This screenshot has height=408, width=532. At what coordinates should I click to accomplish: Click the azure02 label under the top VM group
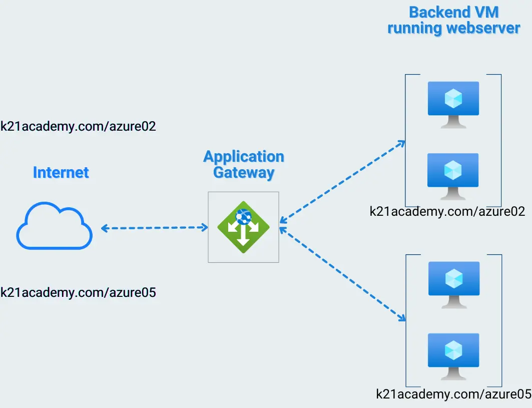[447, 212]
